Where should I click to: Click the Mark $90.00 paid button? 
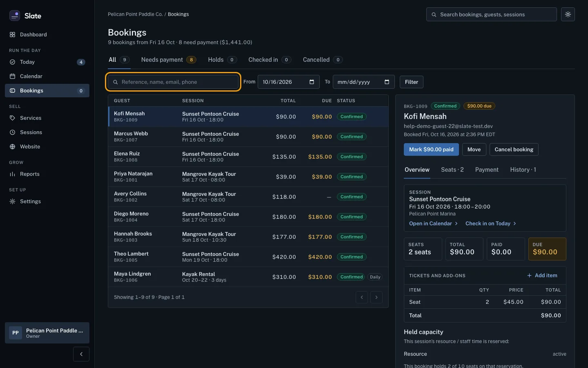(x=431, y=150)
